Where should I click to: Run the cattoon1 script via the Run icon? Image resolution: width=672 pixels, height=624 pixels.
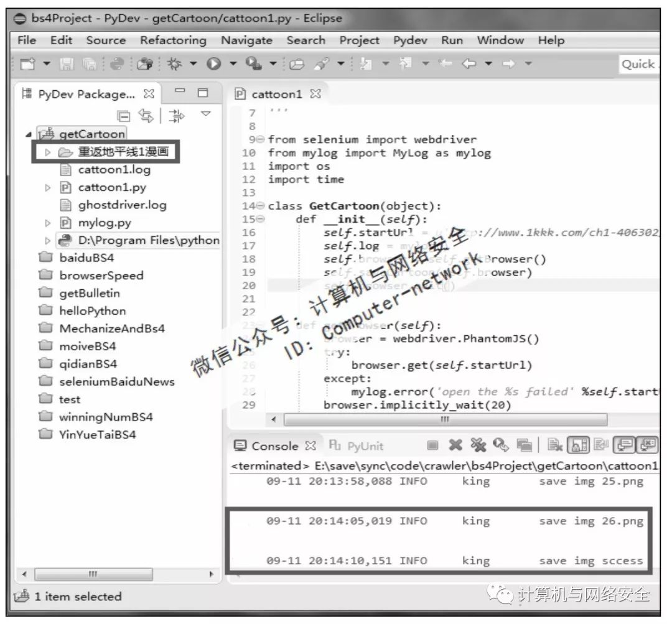click(214, 65)
